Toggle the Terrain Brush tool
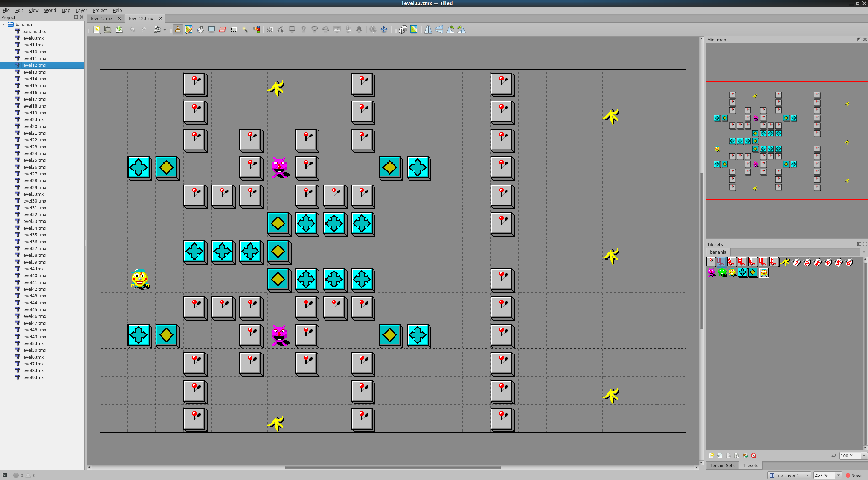 189,30
